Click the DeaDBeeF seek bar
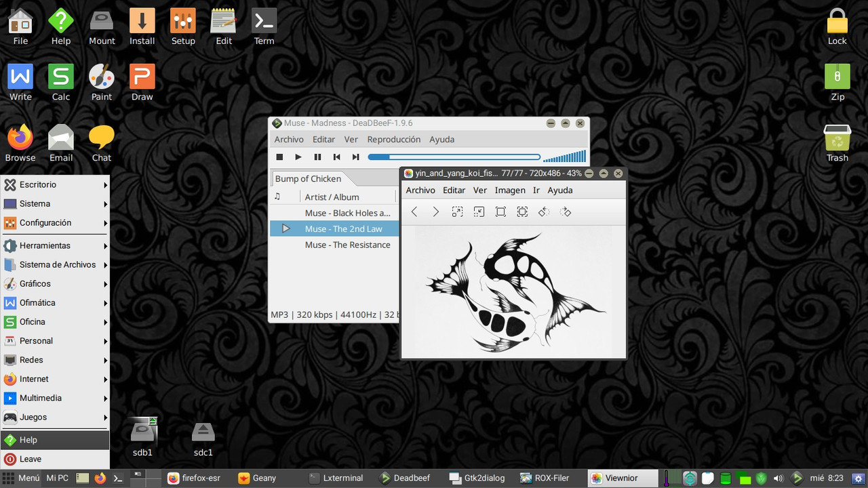868x488 pixels. click(454, 157)
